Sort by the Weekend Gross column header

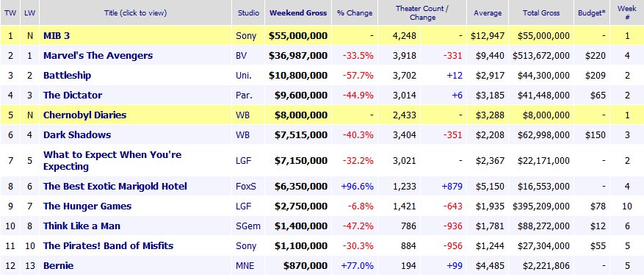(x=298, y=12)
